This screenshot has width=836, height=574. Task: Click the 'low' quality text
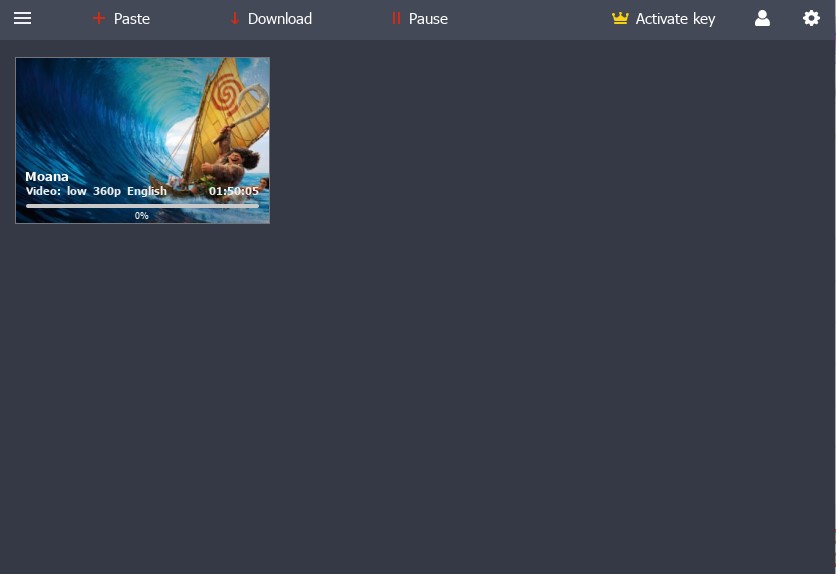(x=77, y=191)
